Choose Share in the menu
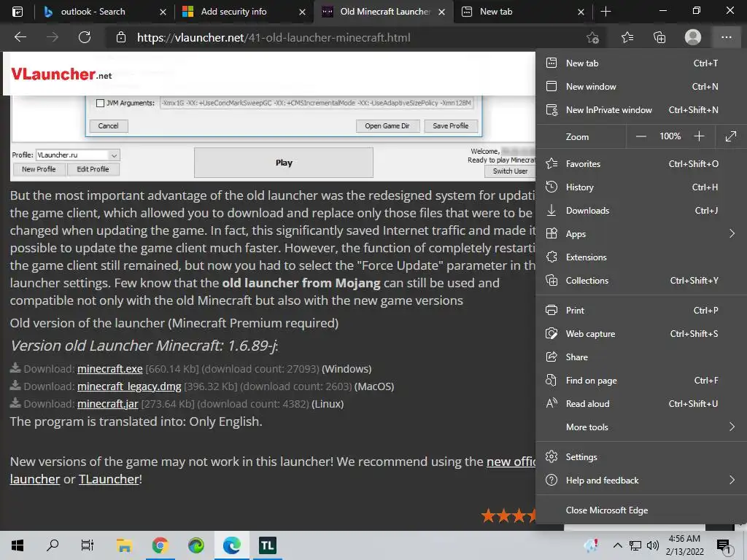This screenshot has width=747, height=560. pyautogui.click(x=641, y=357)
